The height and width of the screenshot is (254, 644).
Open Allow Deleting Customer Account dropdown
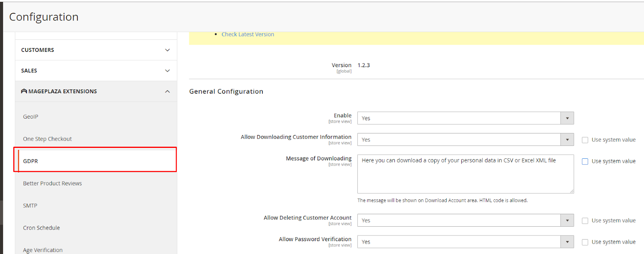[465, 220]
